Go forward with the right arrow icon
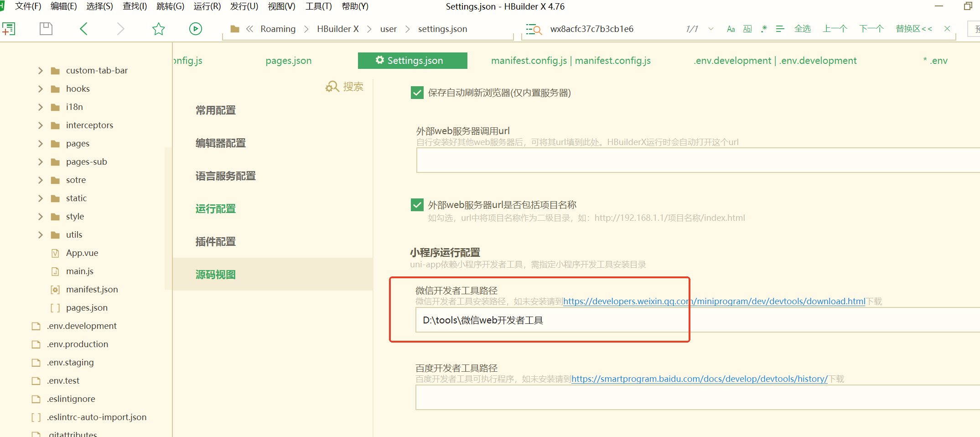This screenshot has width=980, height=437. (120, 29)
